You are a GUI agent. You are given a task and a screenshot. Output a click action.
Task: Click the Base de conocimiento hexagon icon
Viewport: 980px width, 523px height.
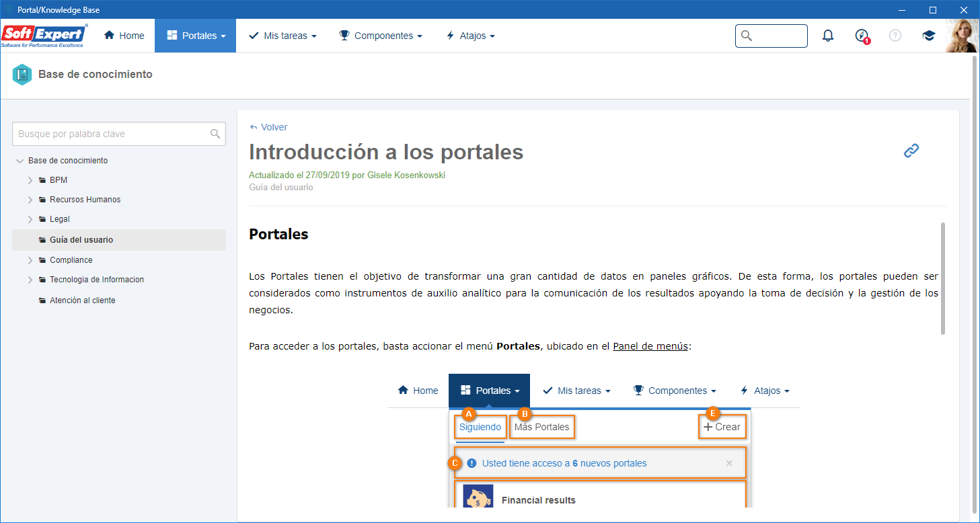(22, 75)
